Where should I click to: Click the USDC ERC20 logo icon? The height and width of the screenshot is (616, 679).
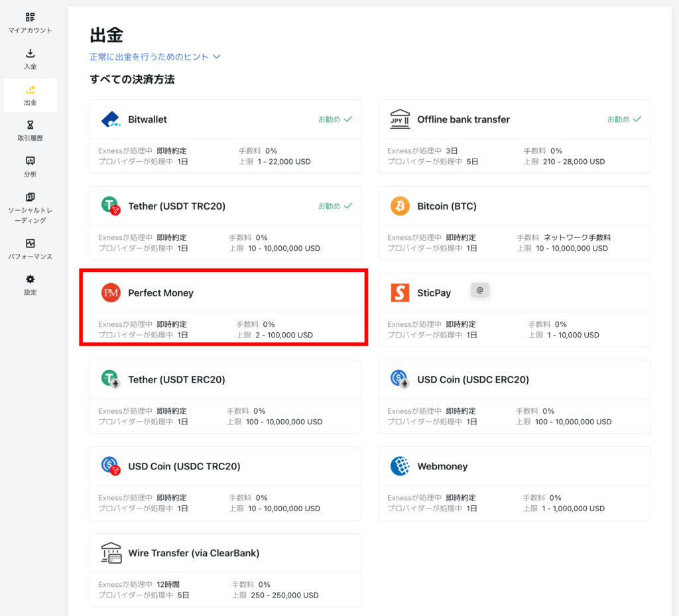400,379
